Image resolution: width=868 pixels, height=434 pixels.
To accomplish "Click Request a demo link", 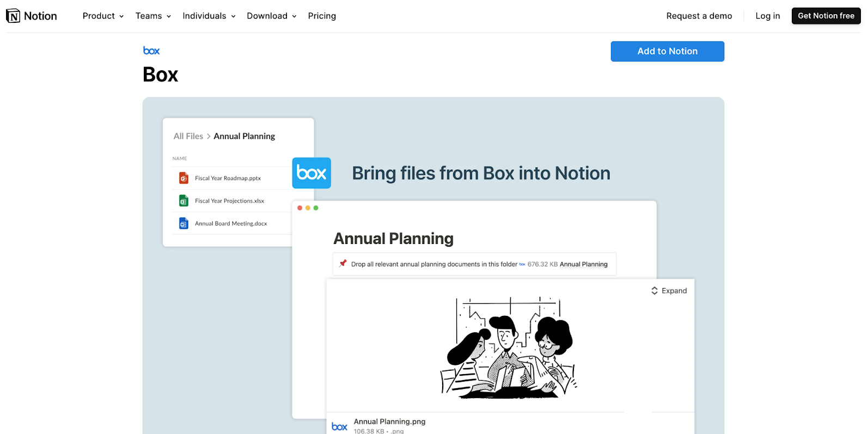I will click(699, 16).
